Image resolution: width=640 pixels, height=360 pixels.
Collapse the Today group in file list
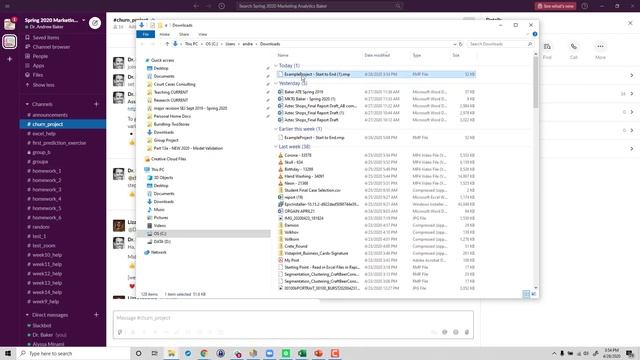point(276,66)
